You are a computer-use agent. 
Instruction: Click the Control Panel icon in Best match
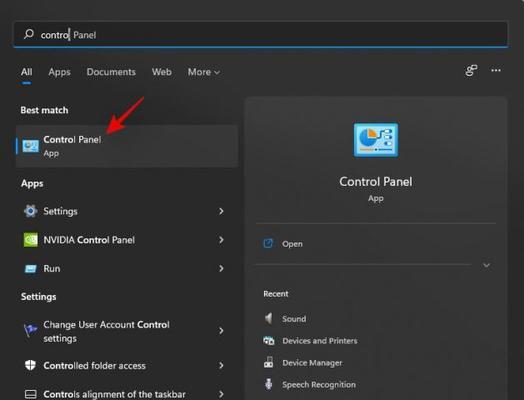click(30, 146)
